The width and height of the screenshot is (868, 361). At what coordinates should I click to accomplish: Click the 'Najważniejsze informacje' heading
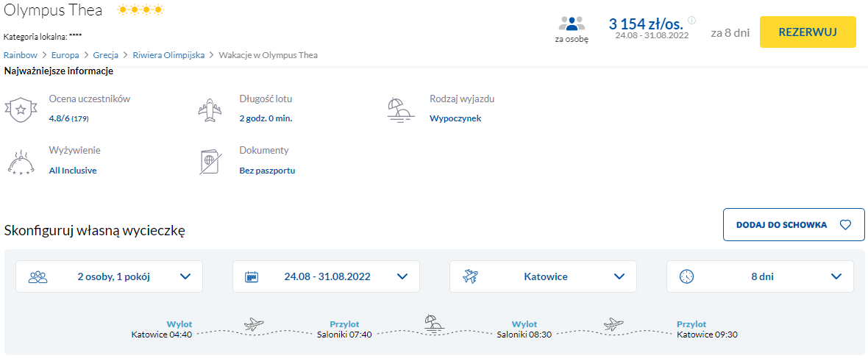59,71
